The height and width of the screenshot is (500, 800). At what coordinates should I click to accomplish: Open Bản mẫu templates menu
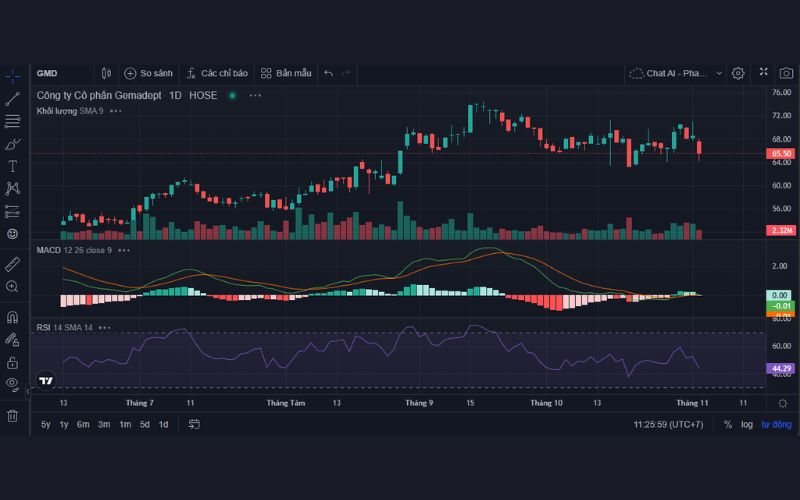tap(286, 73)
